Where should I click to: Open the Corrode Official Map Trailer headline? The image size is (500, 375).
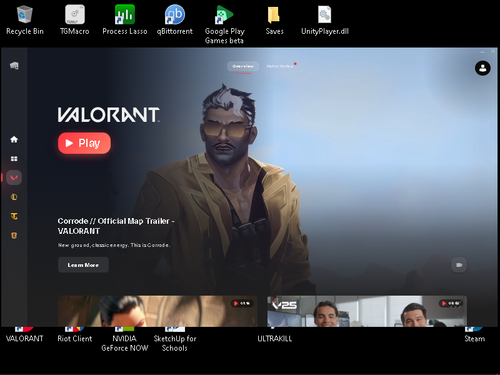coord(116,226)
